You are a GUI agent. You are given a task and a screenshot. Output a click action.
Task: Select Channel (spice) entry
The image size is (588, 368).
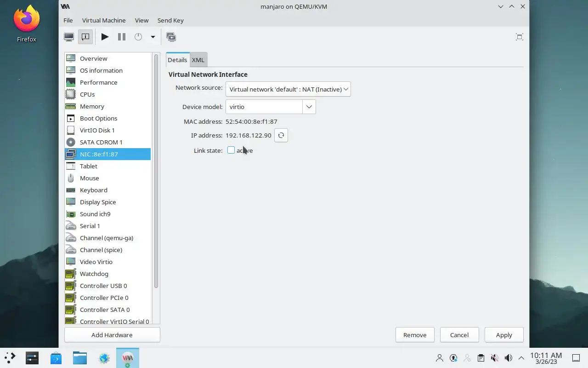[107, 250]
